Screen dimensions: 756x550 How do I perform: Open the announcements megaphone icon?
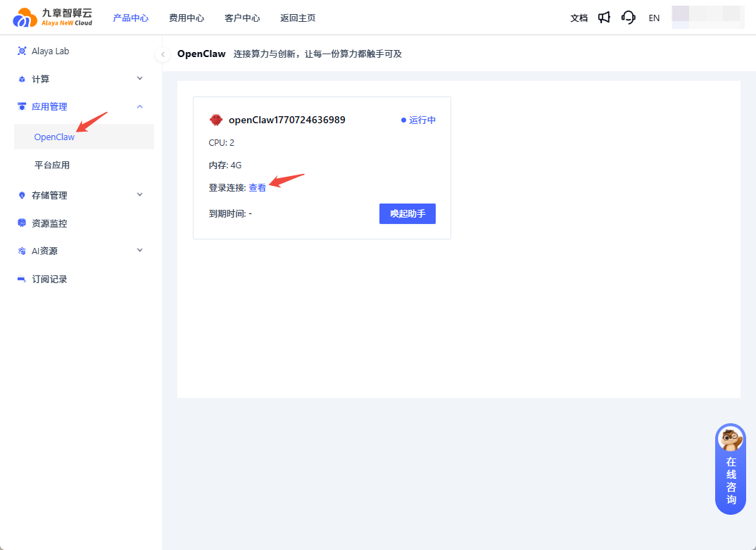point(604,18)
